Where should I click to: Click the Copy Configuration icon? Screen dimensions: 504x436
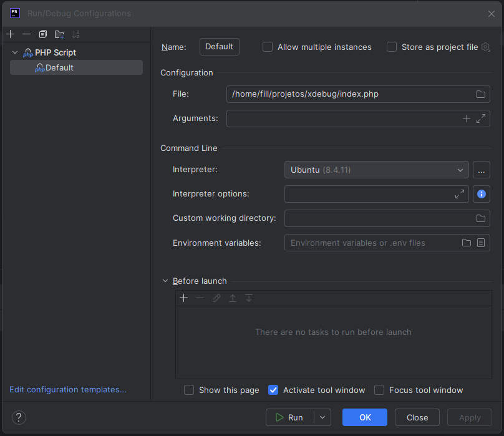click(42, 34)
